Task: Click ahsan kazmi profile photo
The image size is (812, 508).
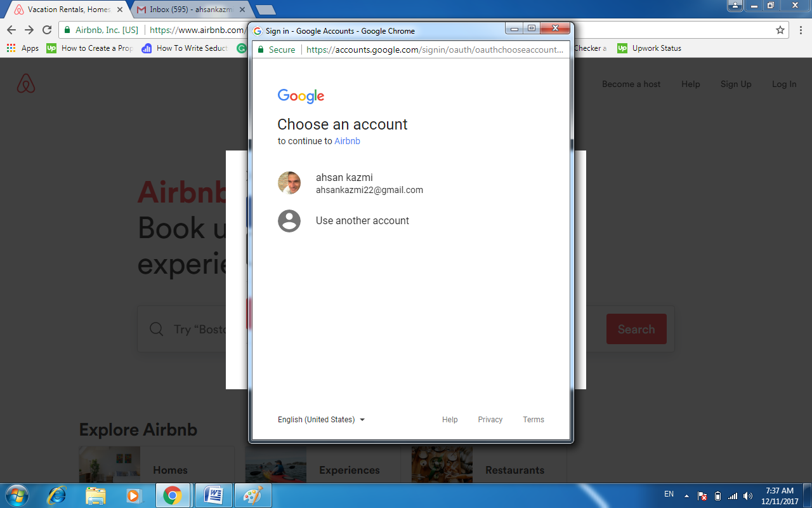Action: pyautogui.click(x=289, y=183)
